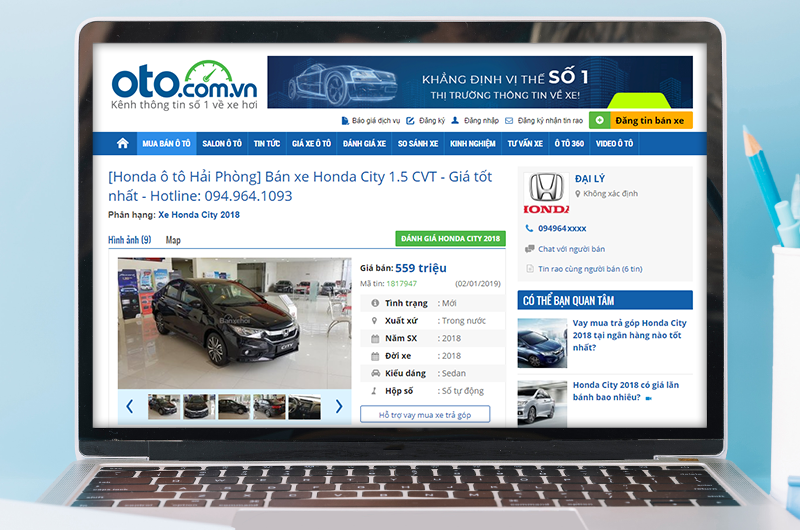Click the Báo giá dịch vụ document icon
This screenshot has width=800, height=530.
coord(345,121)
